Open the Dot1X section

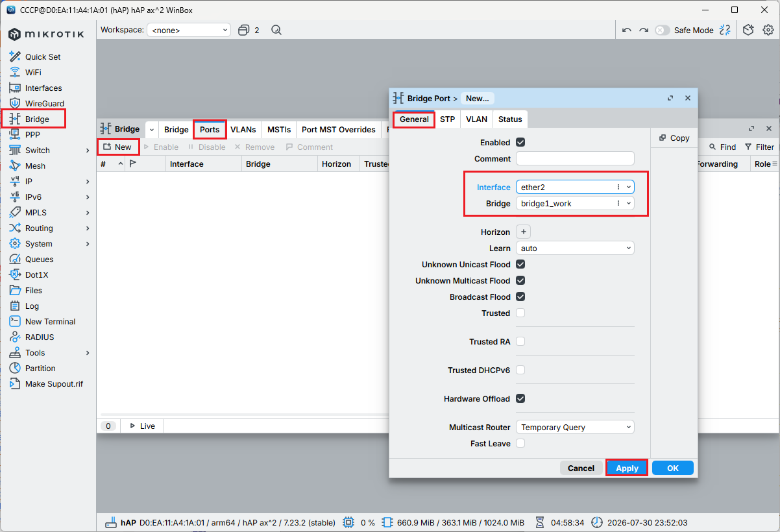click(36, 274)
